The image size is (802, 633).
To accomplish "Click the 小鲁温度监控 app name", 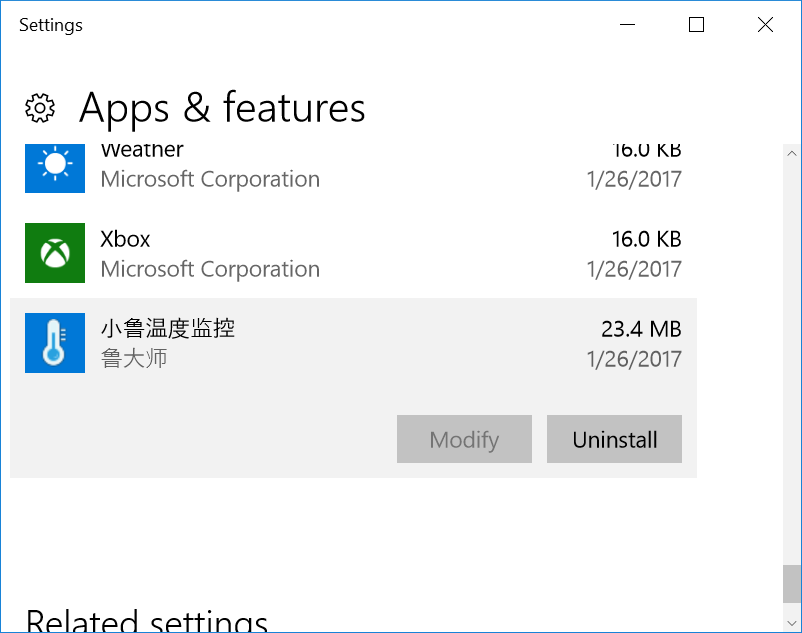I will (x=168, y=329).
